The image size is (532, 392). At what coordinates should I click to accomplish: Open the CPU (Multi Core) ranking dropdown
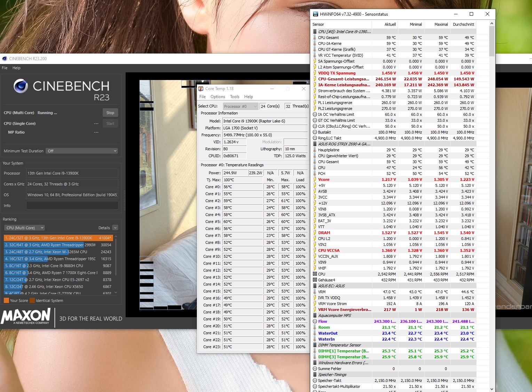(x=24, y=228)
